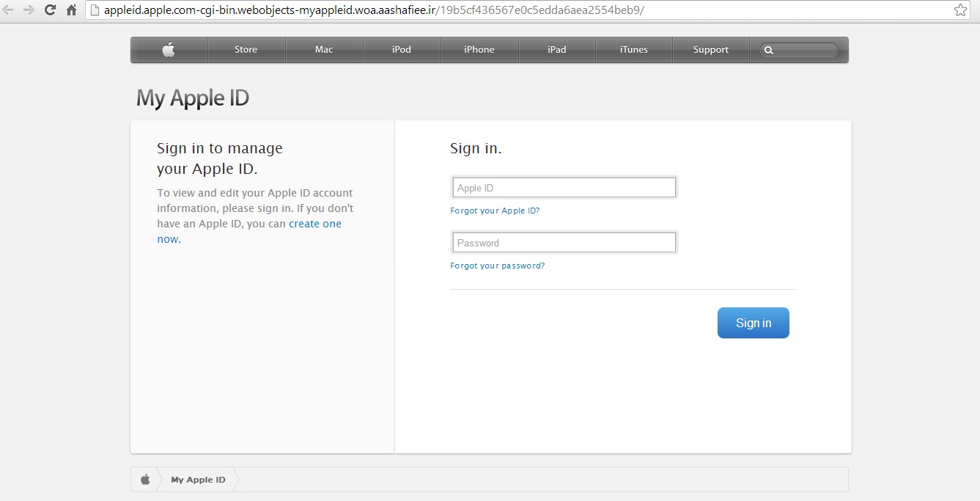Click the create one now link

(249, 231)
